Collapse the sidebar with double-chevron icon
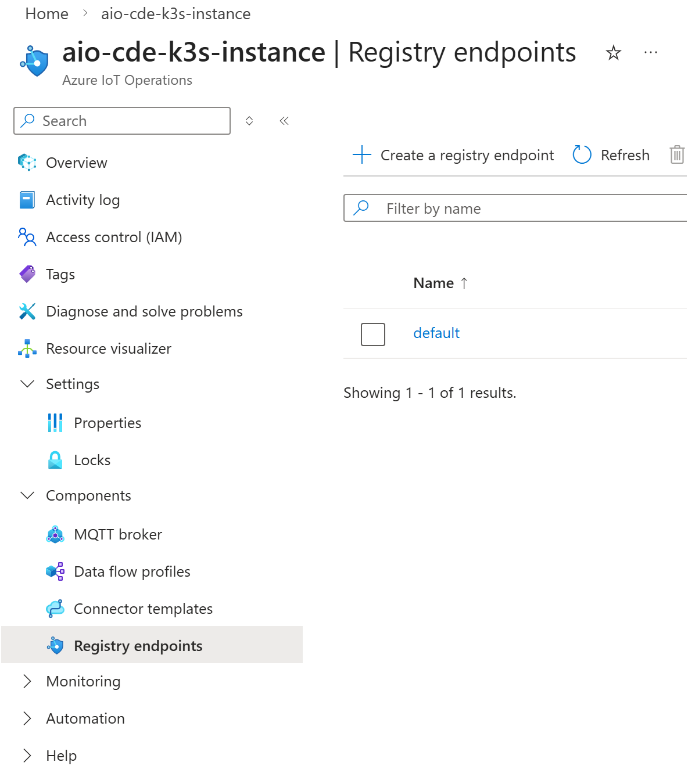The height and width of the screenshot is (784, 688). (x=284, y=121)
